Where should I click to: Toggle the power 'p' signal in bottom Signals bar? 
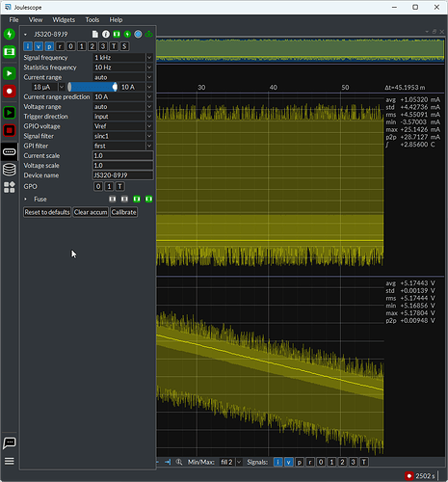pos(300,462)
